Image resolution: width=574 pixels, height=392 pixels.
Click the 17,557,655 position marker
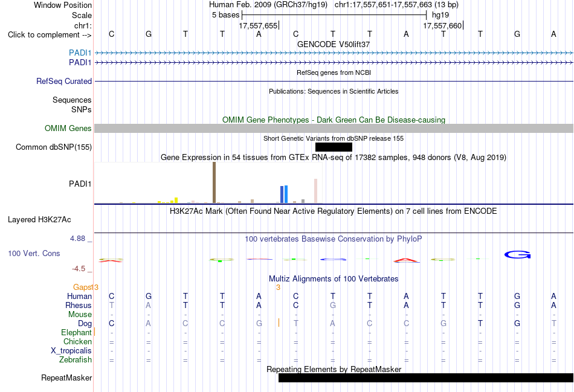point(258,25)
